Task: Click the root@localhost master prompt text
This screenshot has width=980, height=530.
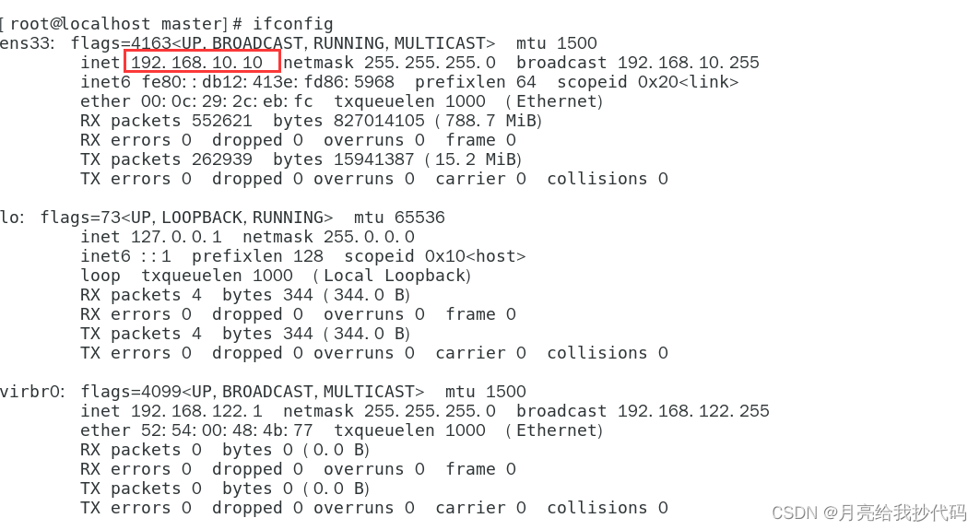Action: pos(117,24)
